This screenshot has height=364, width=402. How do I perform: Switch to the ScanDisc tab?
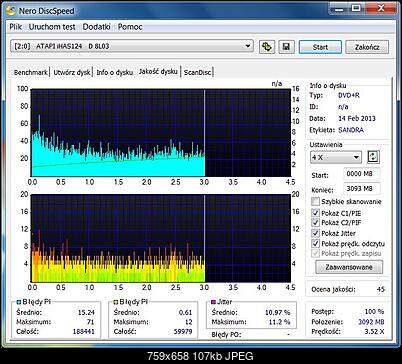(x=197, y=72)
